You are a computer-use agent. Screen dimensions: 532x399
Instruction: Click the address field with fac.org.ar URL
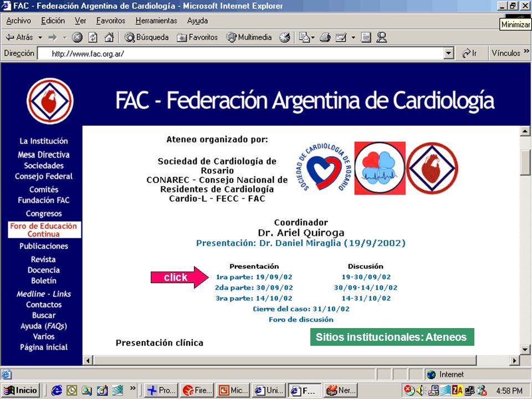241,53
